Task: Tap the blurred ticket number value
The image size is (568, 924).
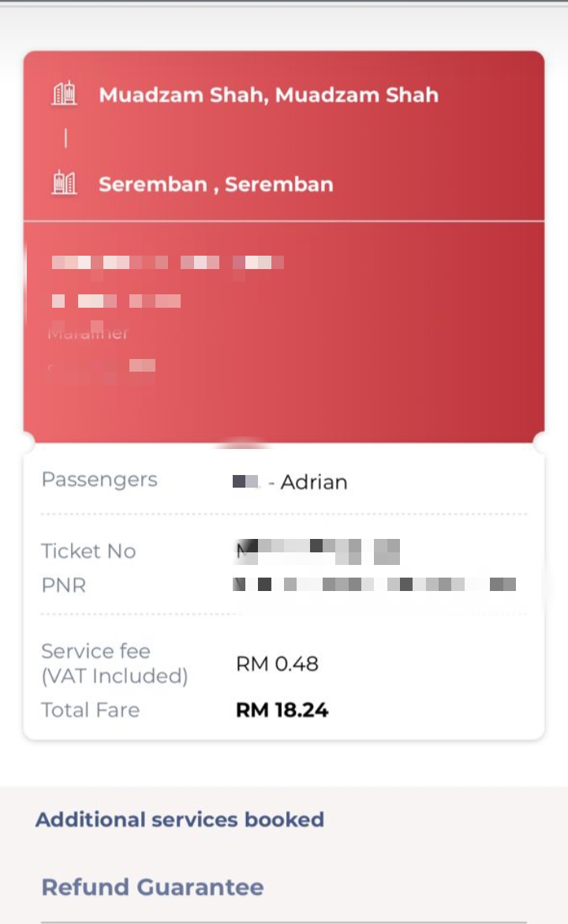Action: click(318, 551)
